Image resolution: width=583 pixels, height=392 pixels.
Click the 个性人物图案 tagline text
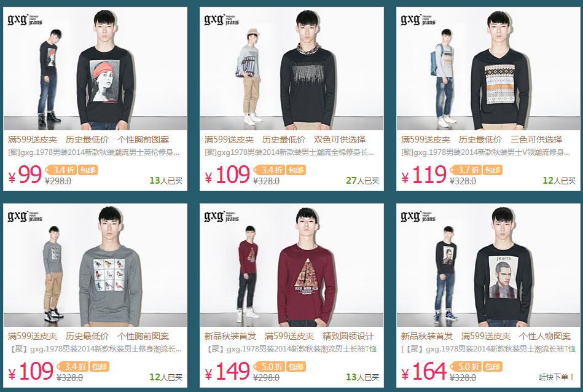pos(545,336)
